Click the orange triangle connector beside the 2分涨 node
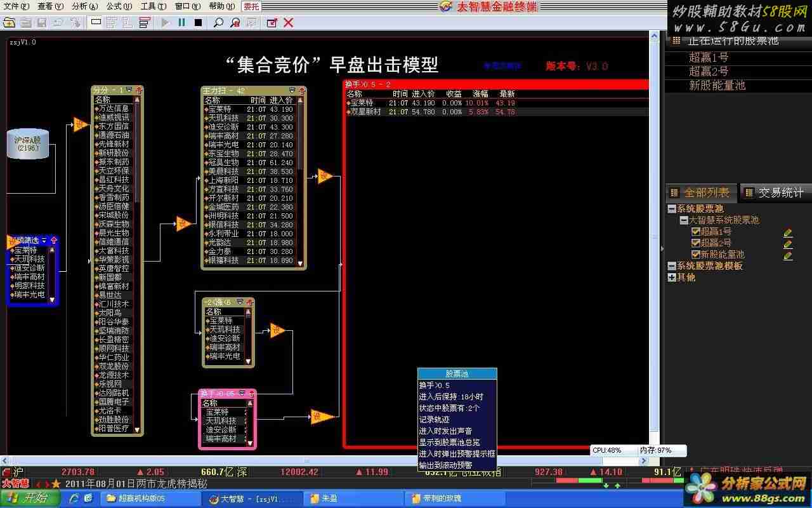Image resolution: width=812 pixels, height=508 pixels. (x=277, y=330)
